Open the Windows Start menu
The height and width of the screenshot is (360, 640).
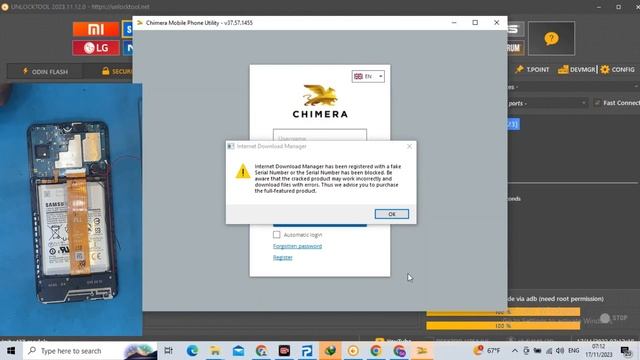click(11, 351)
